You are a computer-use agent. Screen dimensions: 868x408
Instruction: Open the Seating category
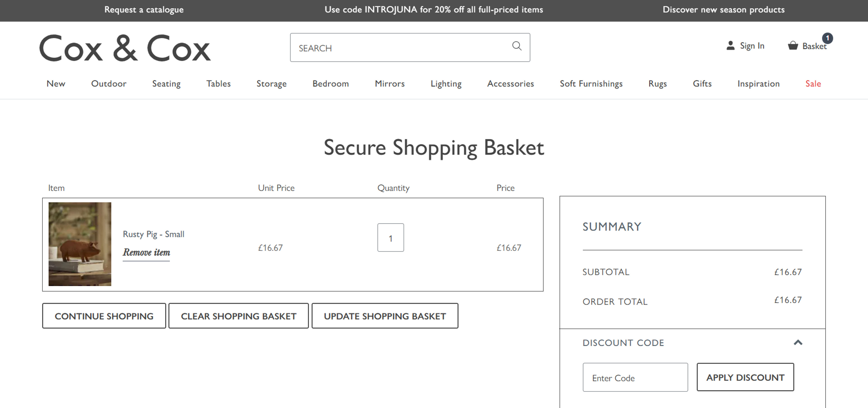(x=166, y=84)
